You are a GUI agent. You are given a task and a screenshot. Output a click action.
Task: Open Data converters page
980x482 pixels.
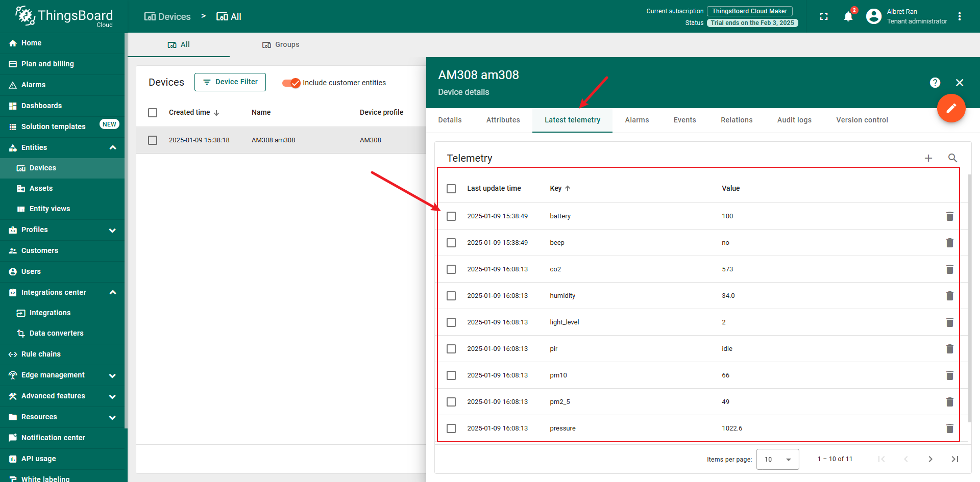click(x=62, y=334)
